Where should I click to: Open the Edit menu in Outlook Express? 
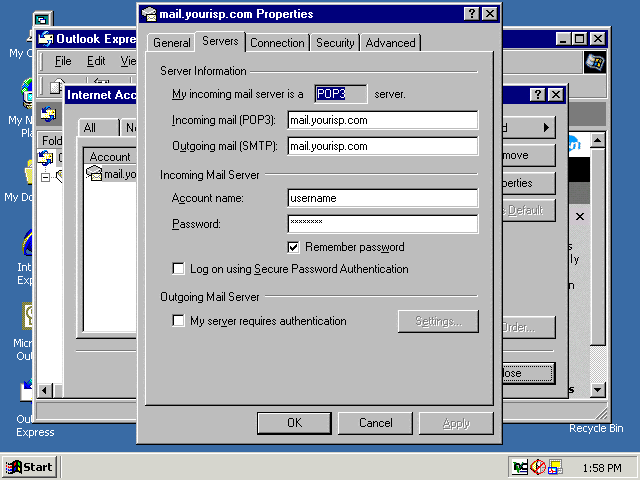[96, 61]
